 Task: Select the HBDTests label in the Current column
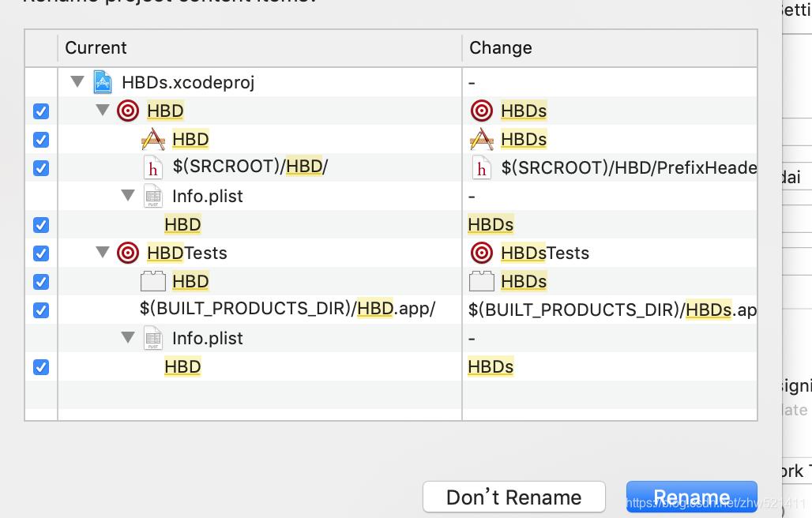click(x=187, y=253)
